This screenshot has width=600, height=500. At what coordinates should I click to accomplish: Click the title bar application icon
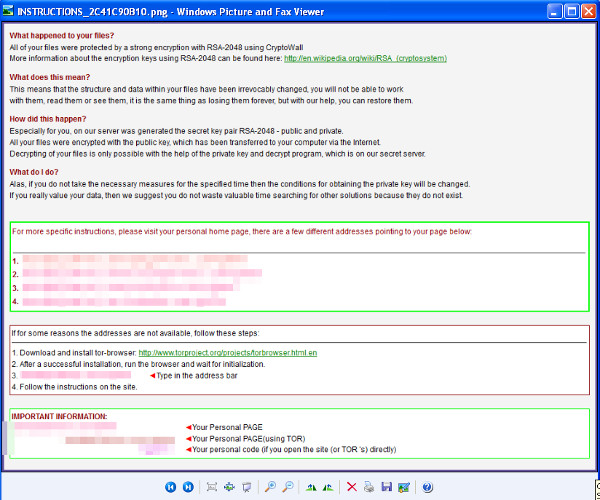[10, 11]
